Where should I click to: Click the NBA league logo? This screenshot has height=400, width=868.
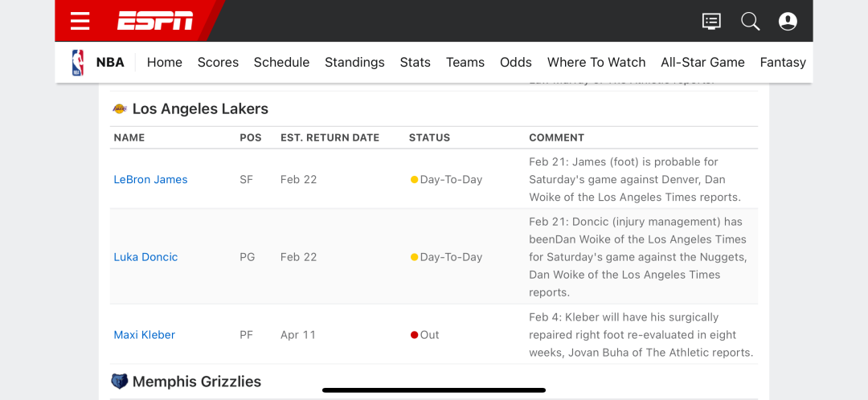pyautogui.click(x=77, y=63)
